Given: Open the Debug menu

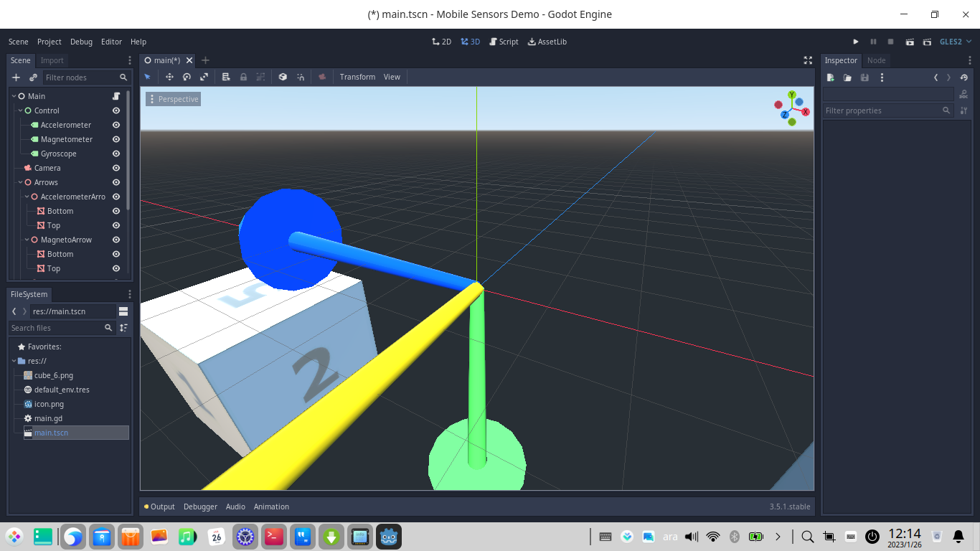Looking at the screenshot, I should pos(81,42).
